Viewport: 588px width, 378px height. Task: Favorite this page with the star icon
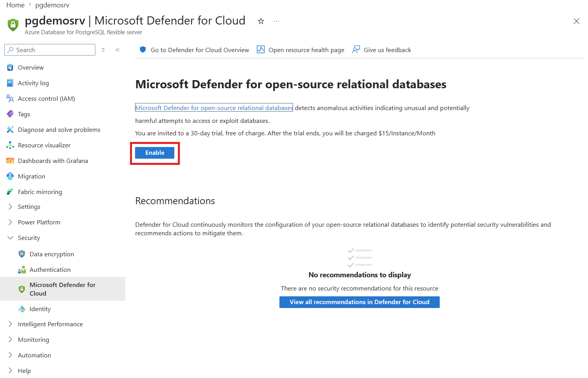261,21
